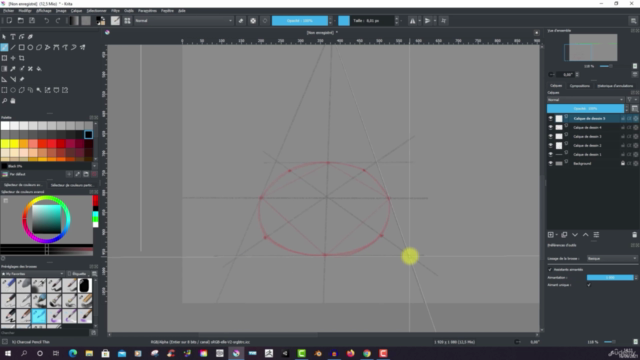Select the Color Picker eyedropper tool

pyautogui.click(x=13, y=69)
